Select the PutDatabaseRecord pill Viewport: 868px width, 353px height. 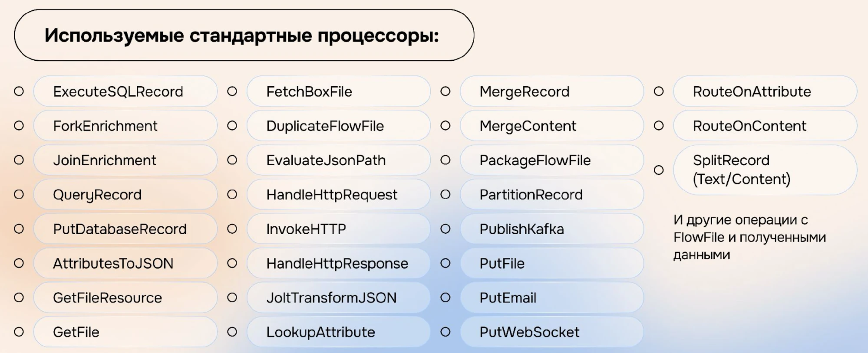(x=125, y=229)
